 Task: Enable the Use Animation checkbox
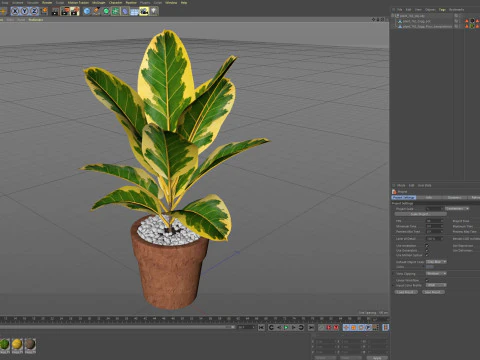tap(427, 245)
